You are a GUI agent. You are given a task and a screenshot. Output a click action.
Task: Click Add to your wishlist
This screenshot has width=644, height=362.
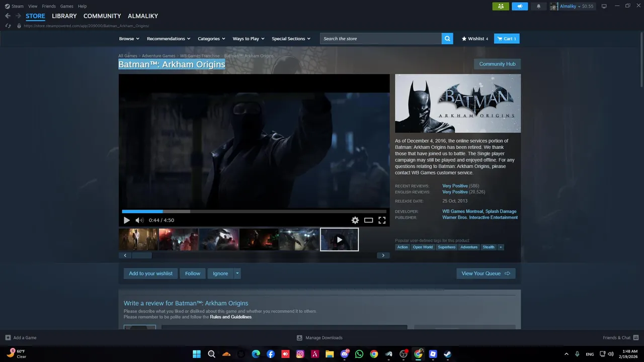[x=150, y=274]
